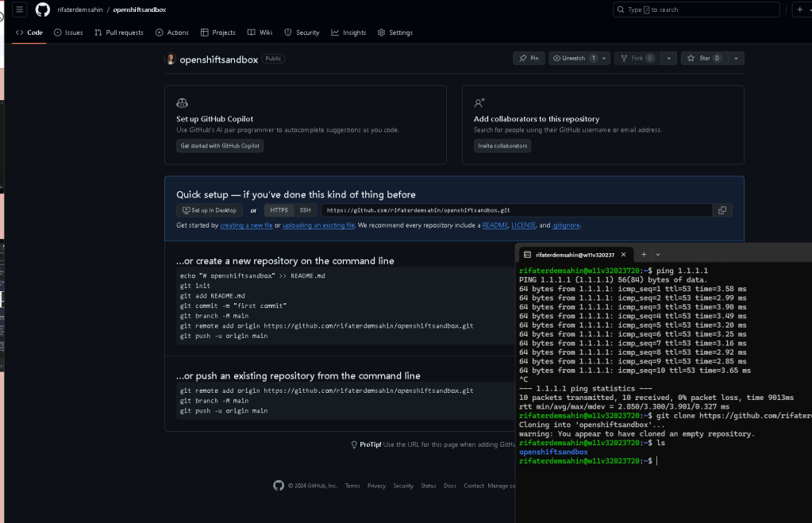This screenshot has width=812, height=523.
Task: Click the owner avatar beside openshiftsandbox
Action: point(171,59)
